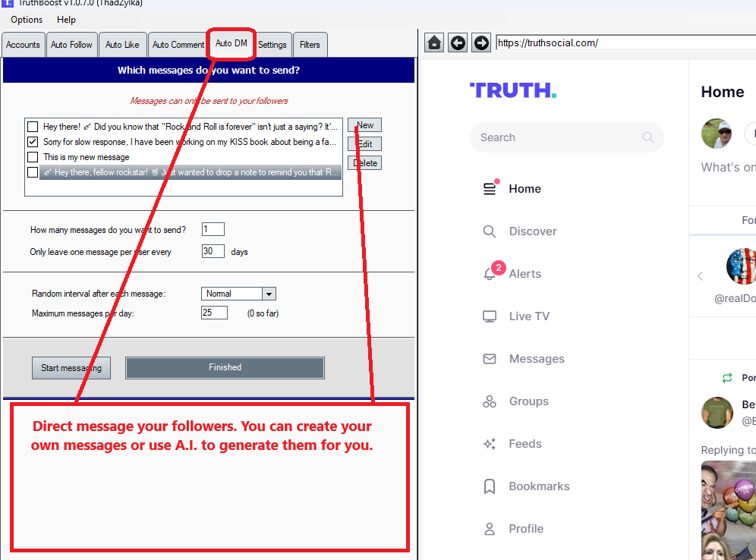Open the Filters tab
The width and height of the screenshot is (756, 560).
(x=310, y=45)
